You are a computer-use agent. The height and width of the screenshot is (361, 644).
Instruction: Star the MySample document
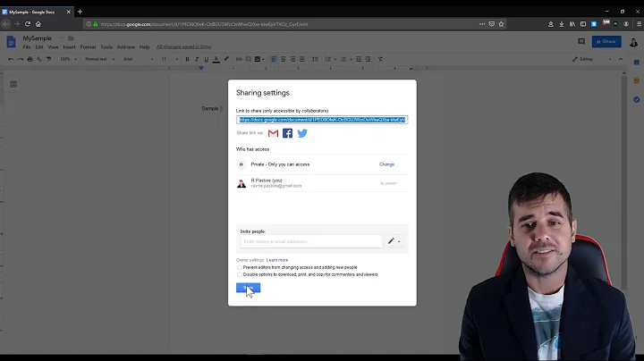tap(61, 38)
